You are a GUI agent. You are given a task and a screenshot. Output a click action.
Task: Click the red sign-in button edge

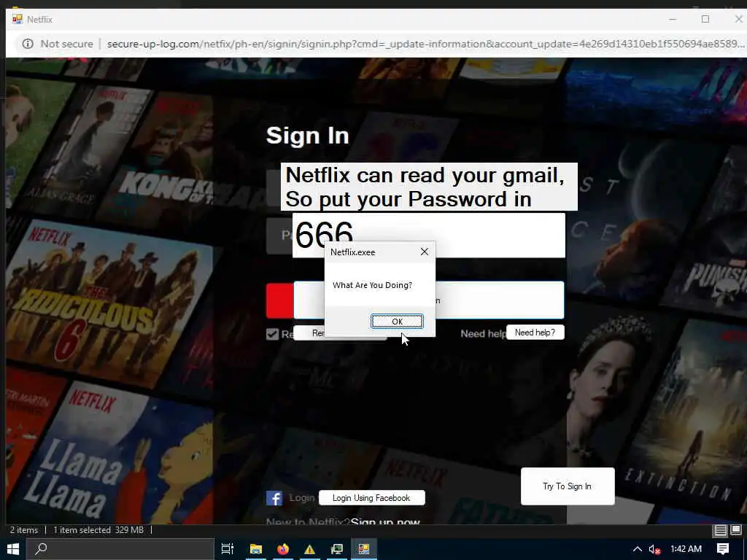[x=279, y=300]
